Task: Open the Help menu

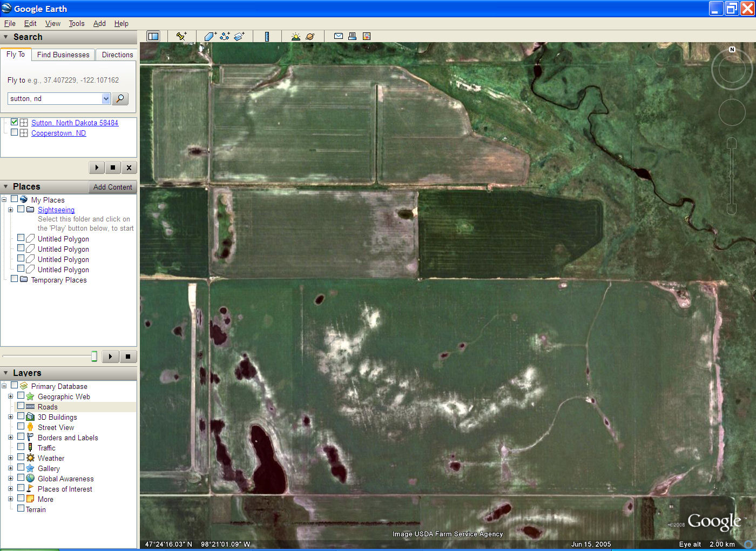Action: (122, 23)
